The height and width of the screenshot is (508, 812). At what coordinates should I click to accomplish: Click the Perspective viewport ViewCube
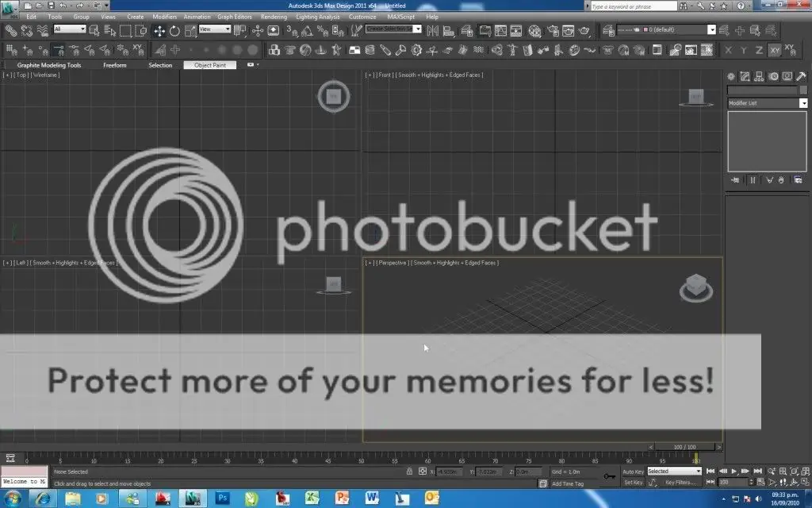(696, 288)
